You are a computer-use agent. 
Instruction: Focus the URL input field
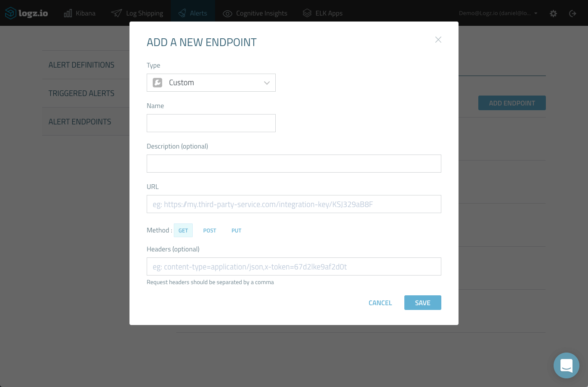(294, 204)
